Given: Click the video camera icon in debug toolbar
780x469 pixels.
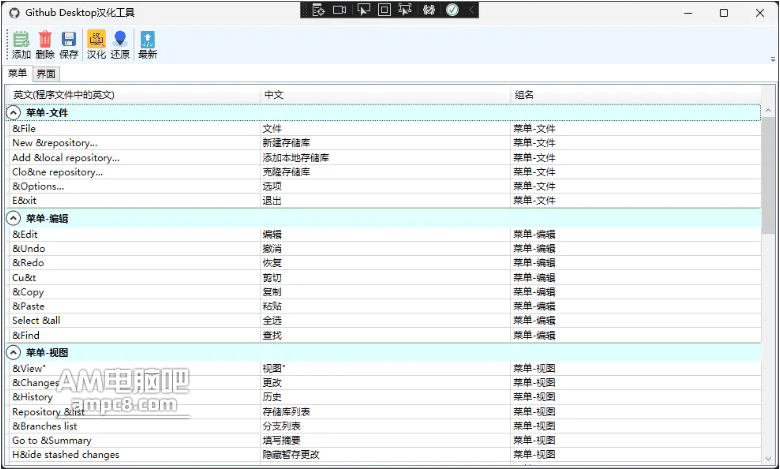Looking at the screenshot, I should pos(340,10).
